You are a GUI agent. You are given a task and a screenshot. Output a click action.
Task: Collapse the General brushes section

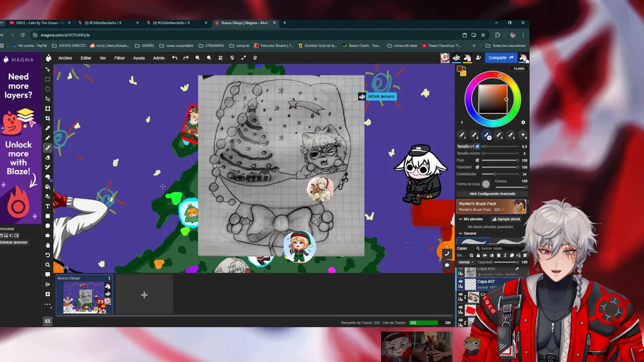click(x=460, y=233)
